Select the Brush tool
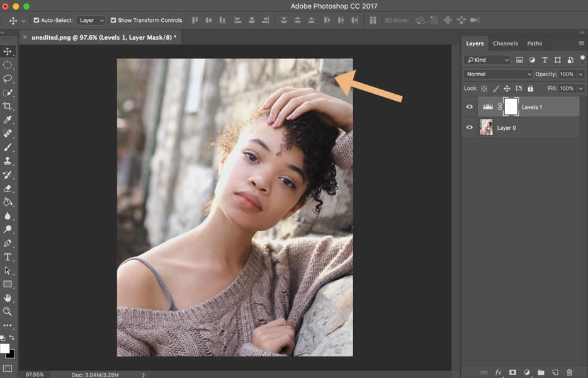Screen dimensions: 588x378 click(x=8, y=147)
